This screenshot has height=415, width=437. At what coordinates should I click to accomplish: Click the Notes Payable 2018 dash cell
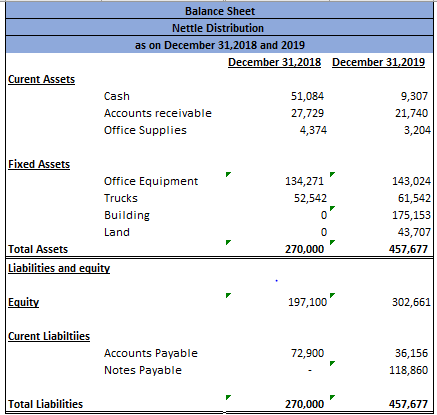pos(310,370)
